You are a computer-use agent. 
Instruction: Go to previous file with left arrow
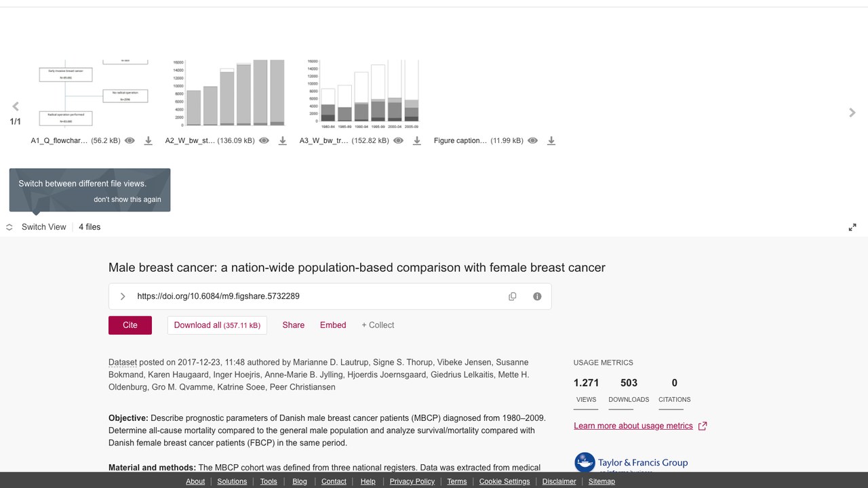pyautogui.click(x=16, y=106)
